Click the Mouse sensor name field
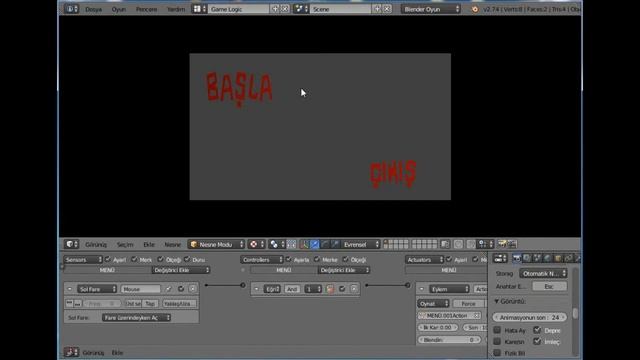The height and width of the screenshot is (360, 640). click(140, 289)
